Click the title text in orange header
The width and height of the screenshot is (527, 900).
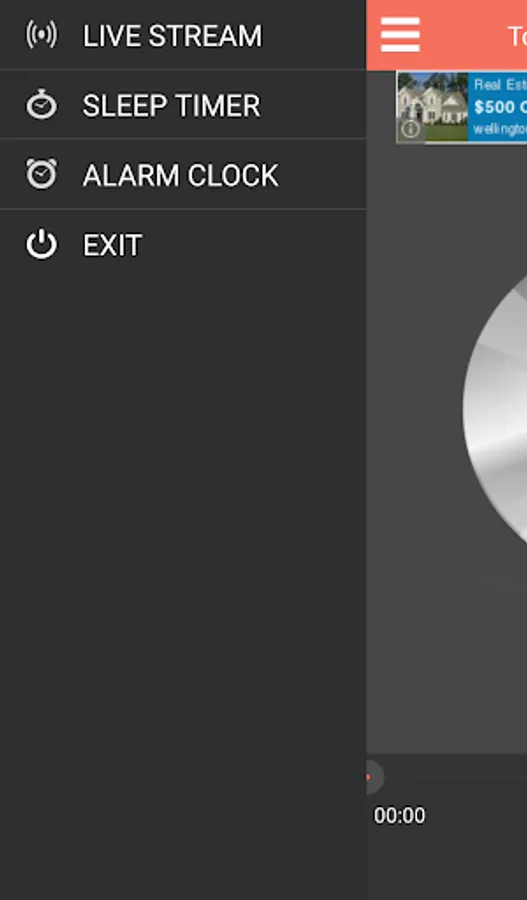click(517, 36)
